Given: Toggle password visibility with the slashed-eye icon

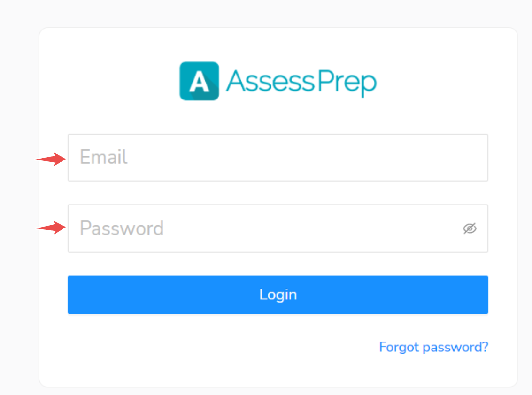Looking at the screenshot, I should click(x=470, y=228).
